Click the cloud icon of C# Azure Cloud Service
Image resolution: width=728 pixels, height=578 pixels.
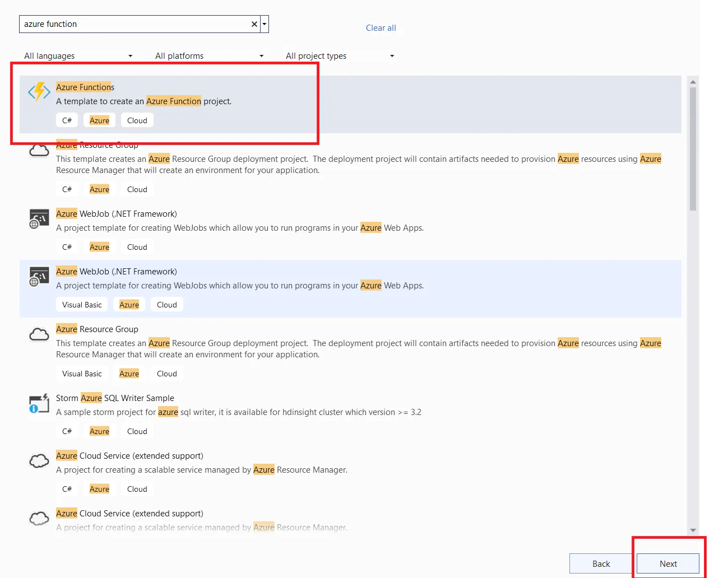[x=39, y=461]
